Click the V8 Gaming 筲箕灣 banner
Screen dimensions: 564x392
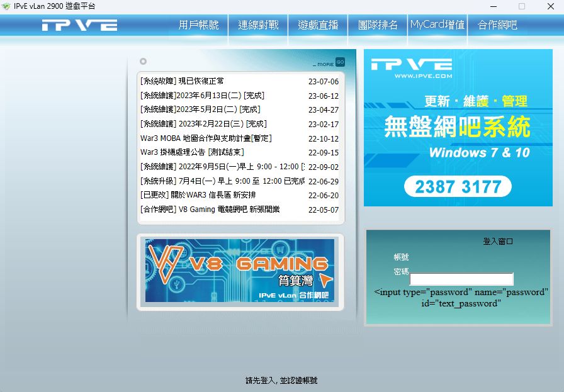click(x=240, y=271)
